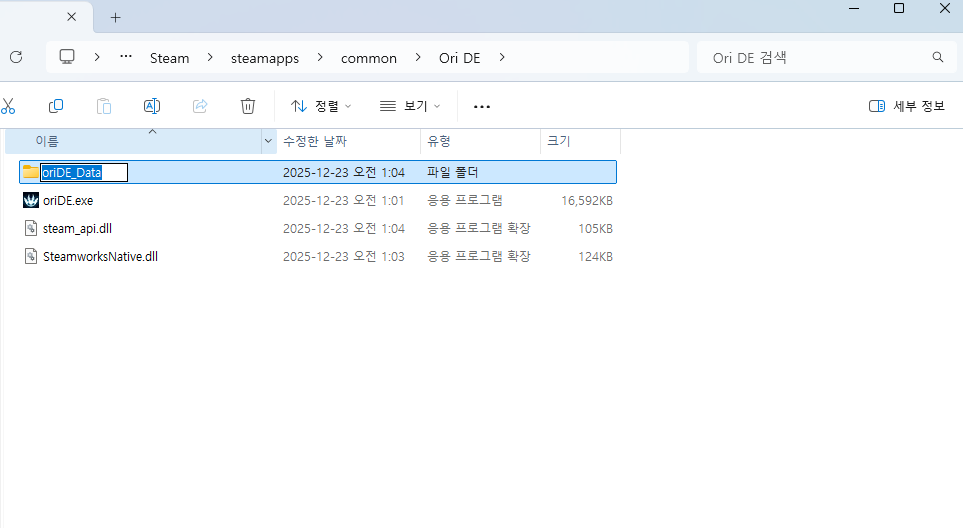Click the Share icon in toolbar
The width and height of the screenshot is (963, 528).
200,106
